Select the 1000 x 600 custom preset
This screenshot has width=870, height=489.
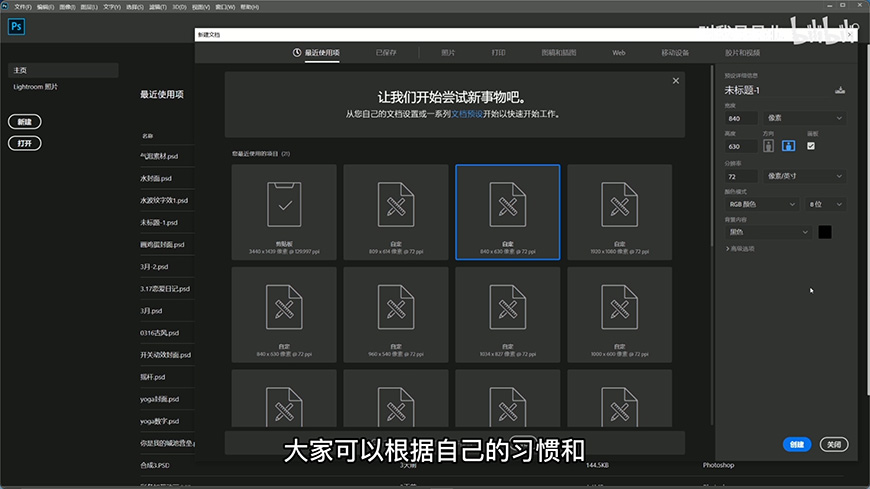point(619,315)
